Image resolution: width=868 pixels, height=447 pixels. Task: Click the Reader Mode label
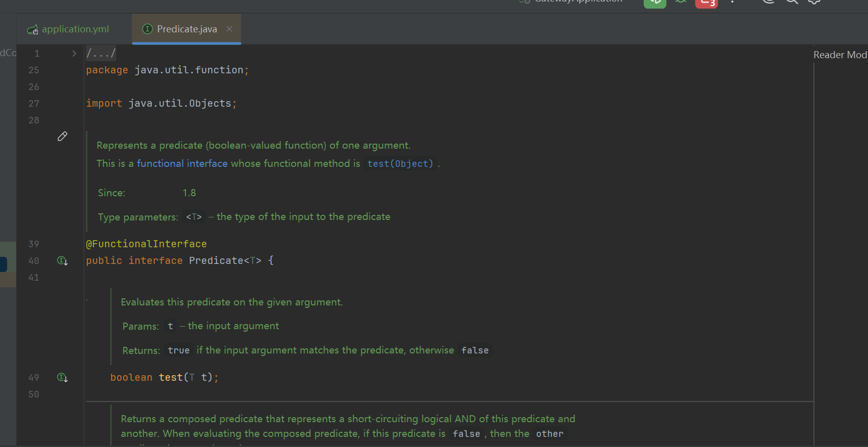(840, 55)
